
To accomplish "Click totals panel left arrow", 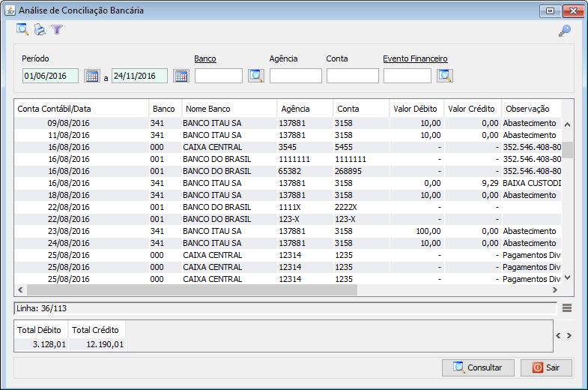I will tap(558, 335).
